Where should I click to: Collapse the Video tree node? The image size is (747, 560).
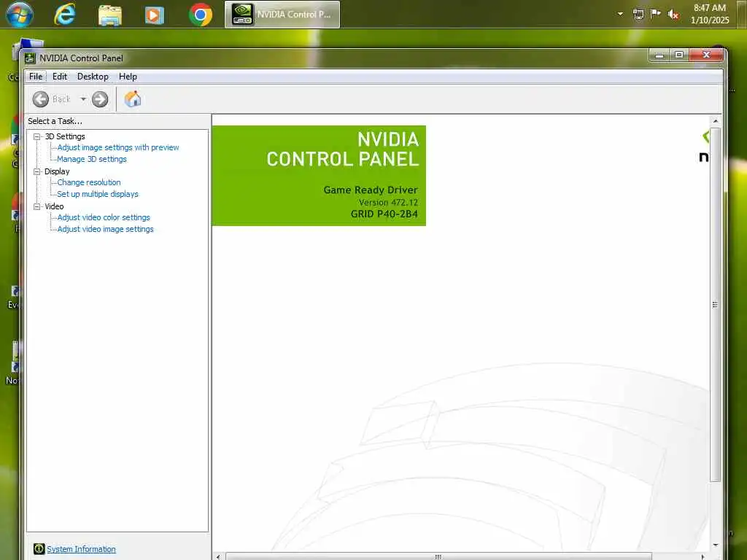pyautogui.click(x=36, y=206)
